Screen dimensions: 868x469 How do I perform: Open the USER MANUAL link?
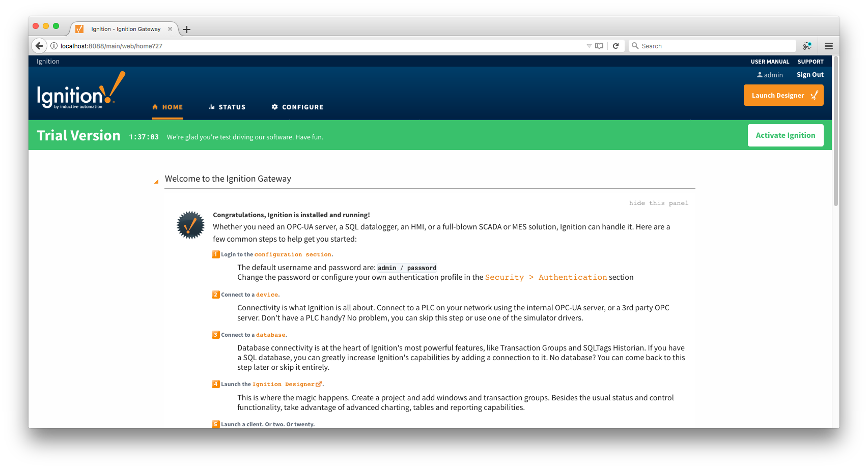[x=770, y=62]
